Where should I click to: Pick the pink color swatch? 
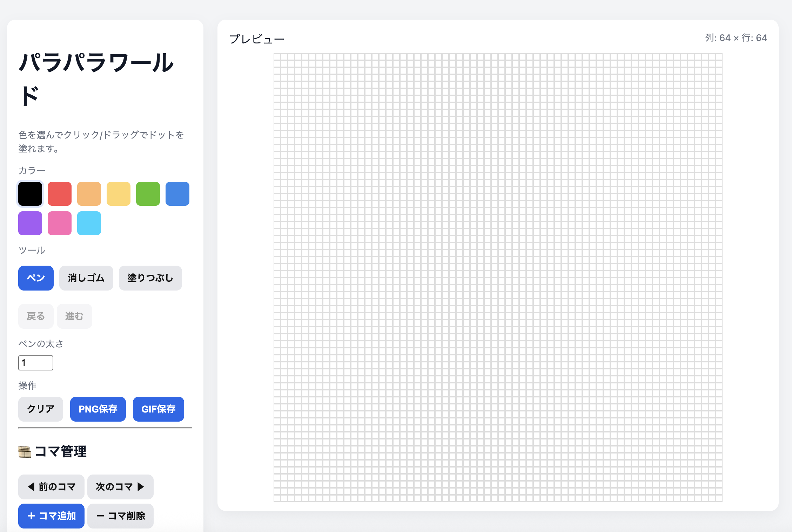click(60, 223)
